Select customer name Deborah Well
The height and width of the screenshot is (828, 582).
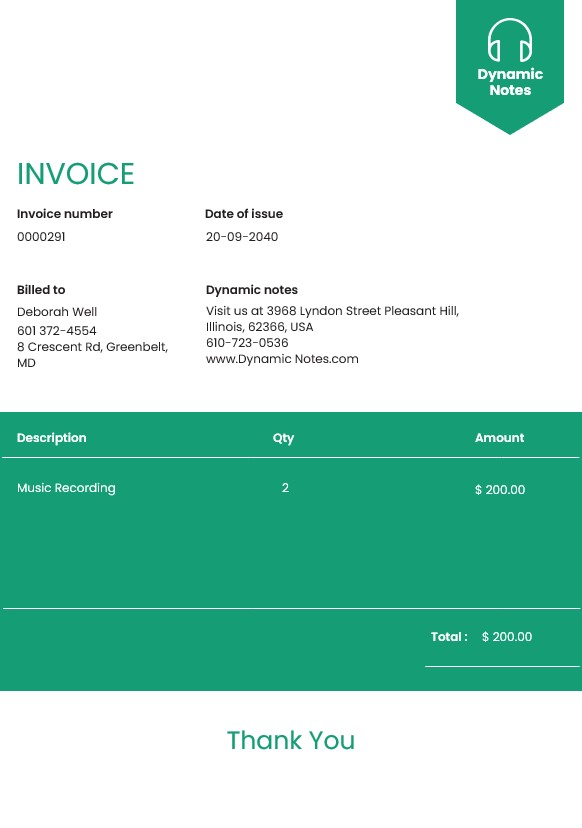[x=57, y=312]
